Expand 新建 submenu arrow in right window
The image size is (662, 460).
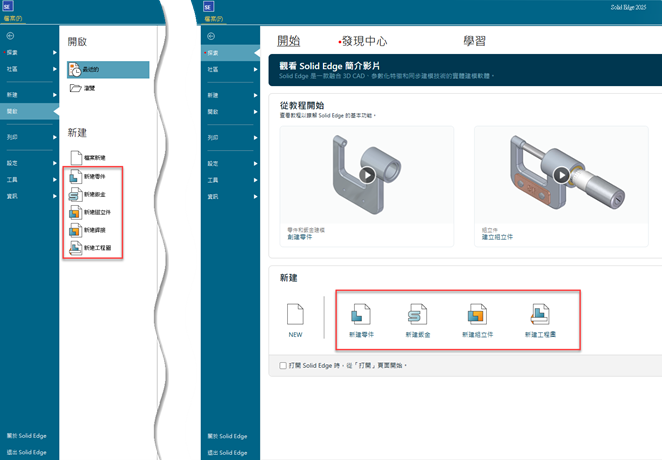point(255,95)
